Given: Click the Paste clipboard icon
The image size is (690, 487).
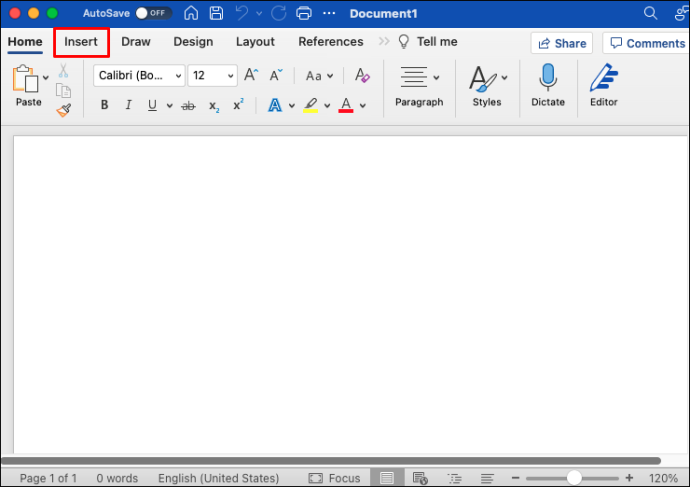Looking at the screenshot, I should (25, 79).
